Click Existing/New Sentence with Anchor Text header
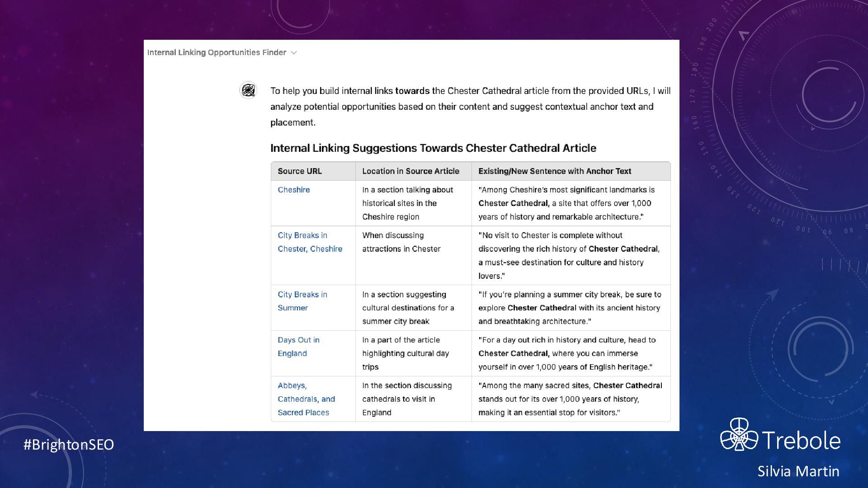Screen dimensions: 868x488 [554, 171]
